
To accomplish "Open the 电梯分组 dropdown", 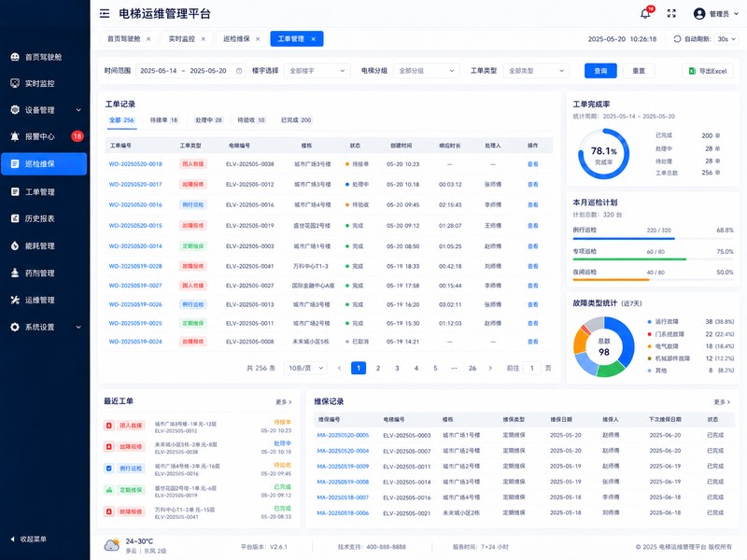I will 427,71.
